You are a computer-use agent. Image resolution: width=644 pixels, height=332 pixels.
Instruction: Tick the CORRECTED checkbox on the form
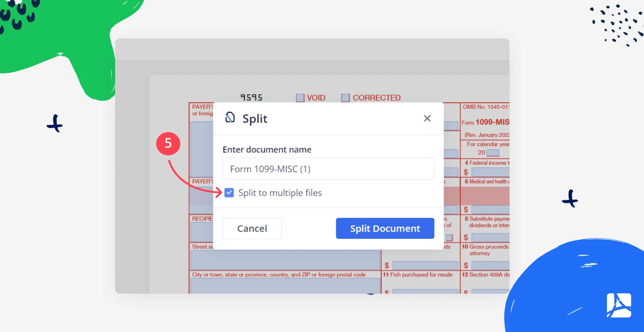point(345,98)
